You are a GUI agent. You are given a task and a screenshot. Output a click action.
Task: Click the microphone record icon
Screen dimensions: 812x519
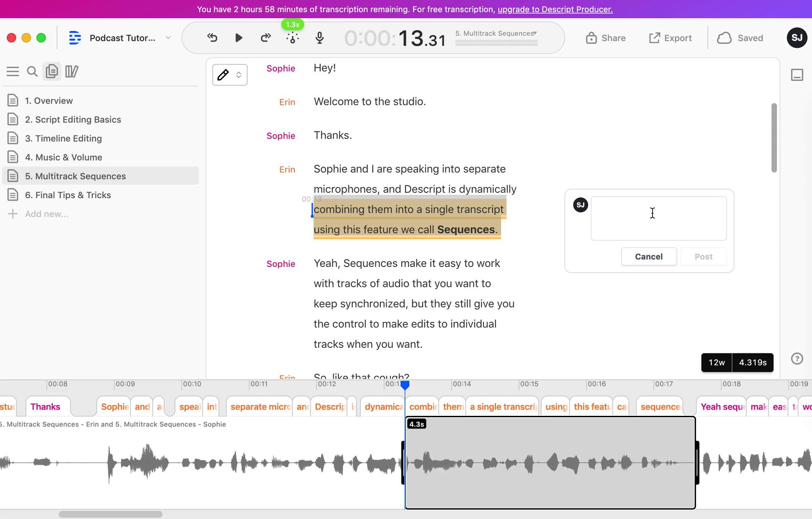pos(320,38)
